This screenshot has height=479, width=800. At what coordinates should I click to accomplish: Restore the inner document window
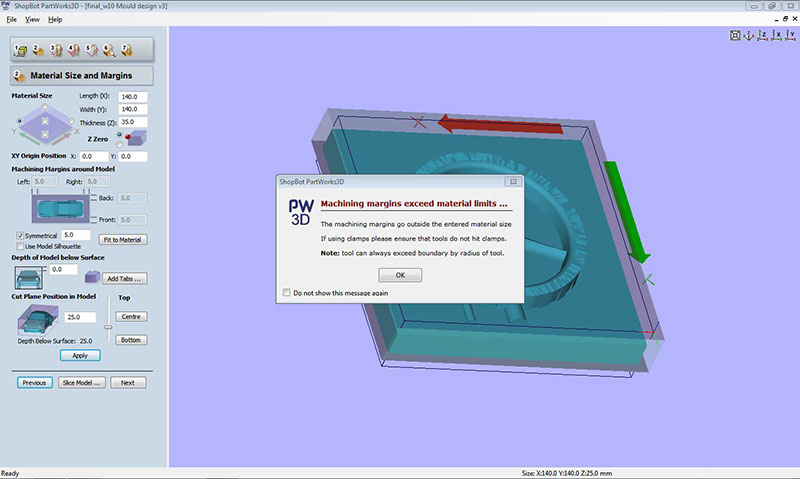click(x=785, y=19)
